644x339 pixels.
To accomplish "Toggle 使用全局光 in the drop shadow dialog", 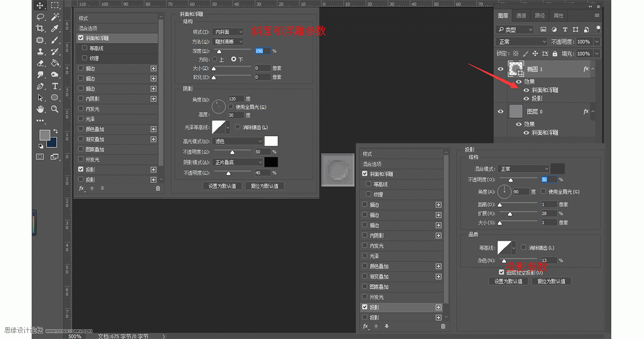I will pyautogui.click(x=544, y=191).
